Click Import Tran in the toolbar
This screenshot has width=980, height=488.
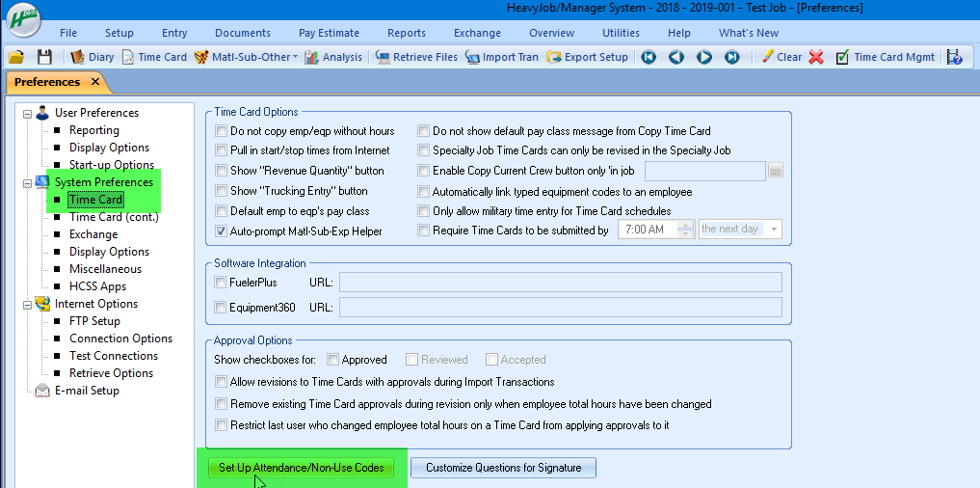coord(501,57)
